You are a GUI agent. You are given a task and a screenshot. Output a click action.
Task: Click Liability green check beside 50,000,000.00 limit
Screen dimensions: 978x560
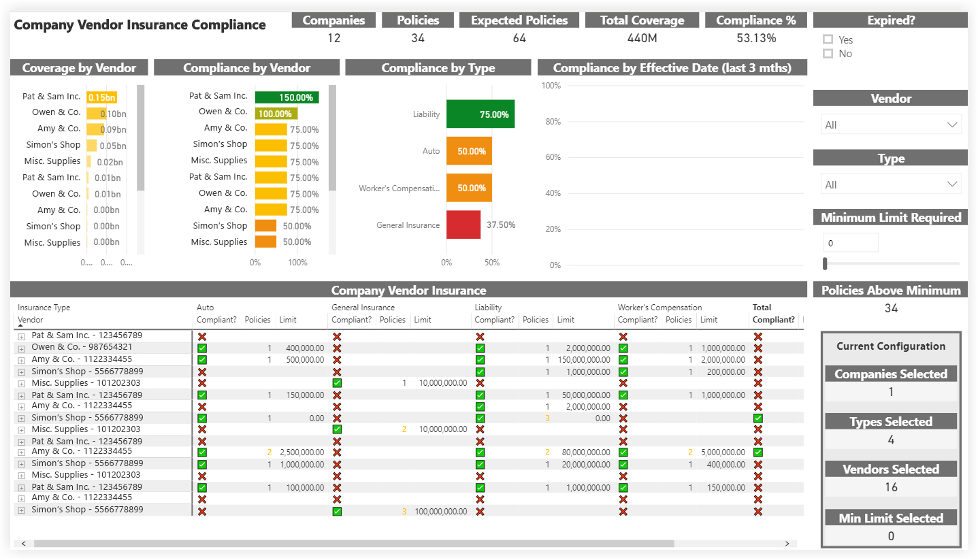pos(480,395)
